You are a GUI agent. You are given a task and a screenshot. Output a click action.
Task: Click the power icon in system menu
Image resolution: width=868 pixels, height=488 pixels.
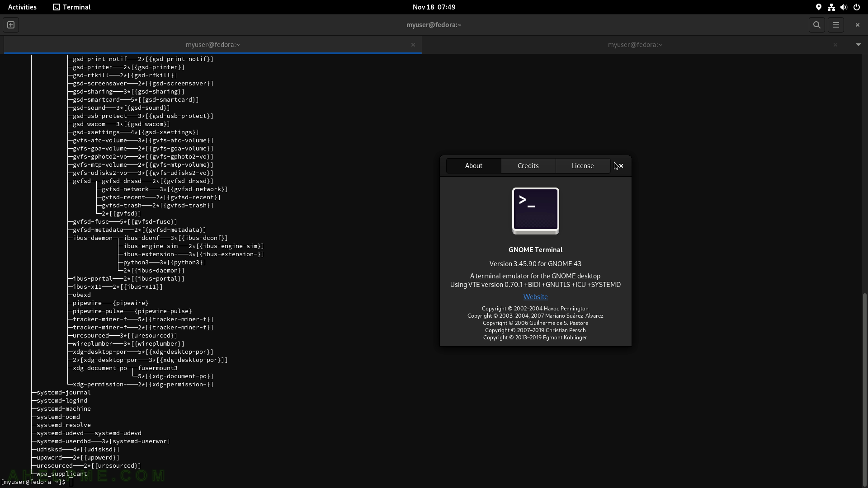click(x=856, y=7)
